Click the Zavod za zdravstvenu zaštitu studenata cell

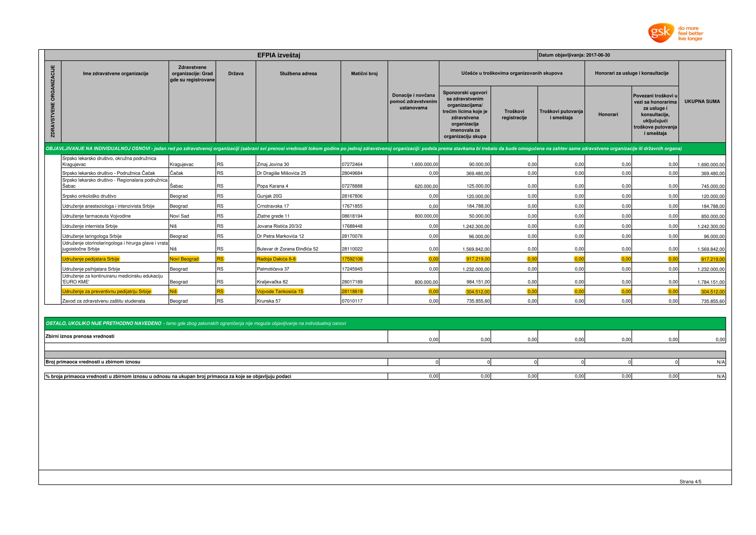pyautogui.click(x=104, y=301)
